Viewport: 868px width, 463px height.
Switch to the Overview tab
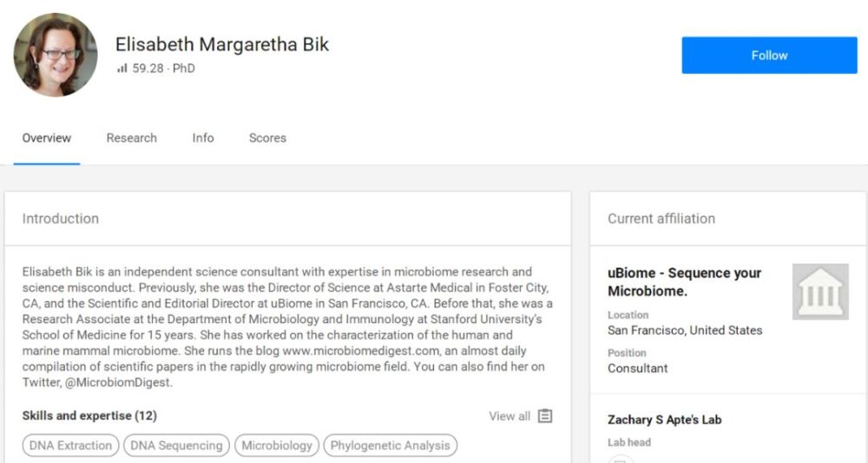click(47, 138)
